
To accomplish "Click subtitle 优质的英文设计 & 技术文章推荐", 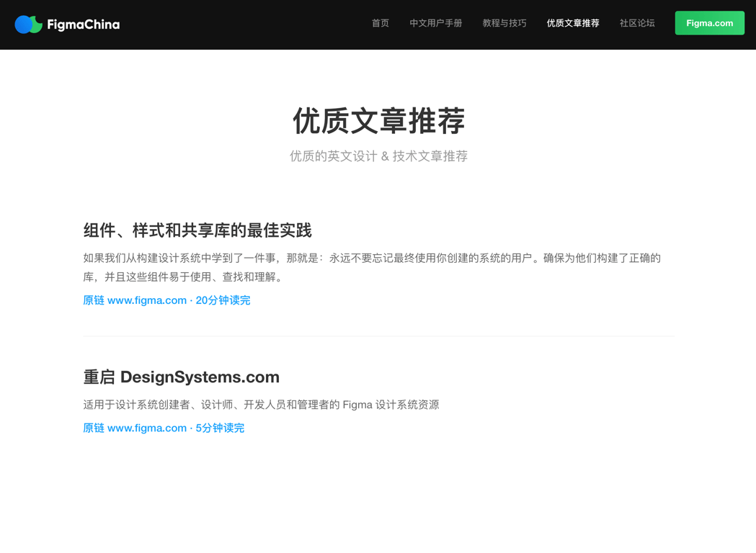I will coord(378,156).
